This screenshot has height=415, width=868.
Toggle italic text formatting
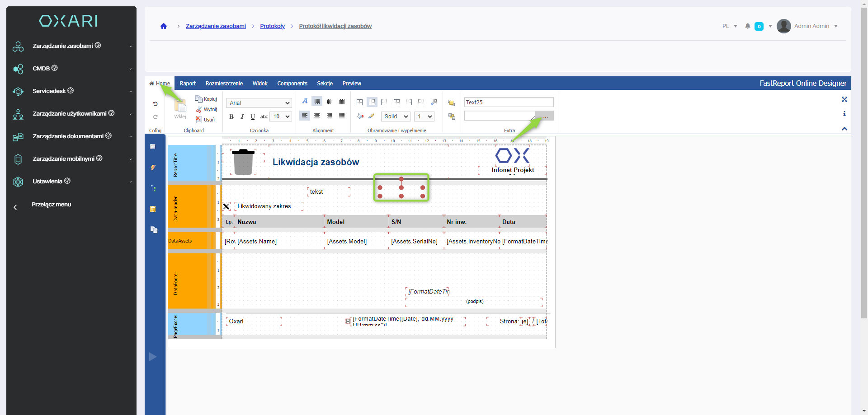(x=242, y=117)
